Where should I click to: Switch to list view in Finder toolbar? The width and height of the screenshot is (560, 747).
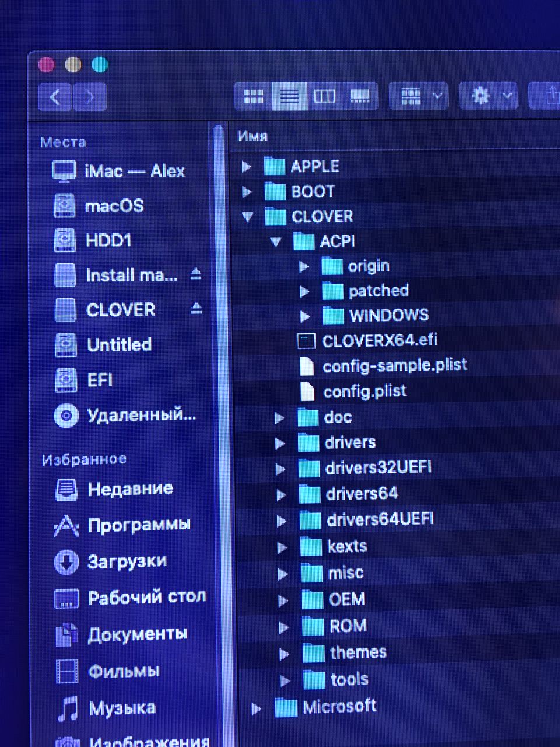[289, 96]
